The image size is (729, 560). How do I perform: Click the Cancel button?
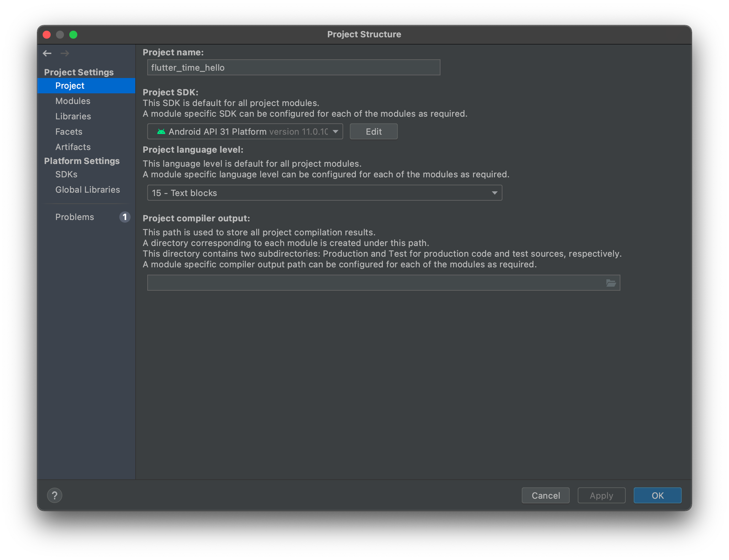(545, 495)
